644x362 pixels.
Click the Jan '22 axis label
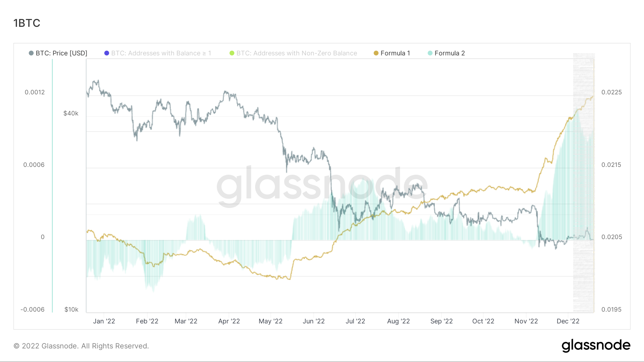click(x=104, y=321)
